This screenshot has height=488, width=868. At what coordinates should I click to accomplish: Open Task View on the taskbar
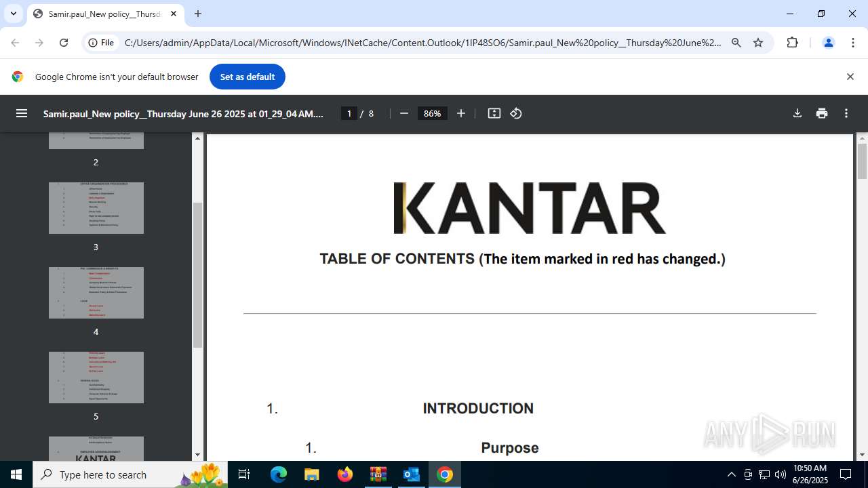click(245, 474)
